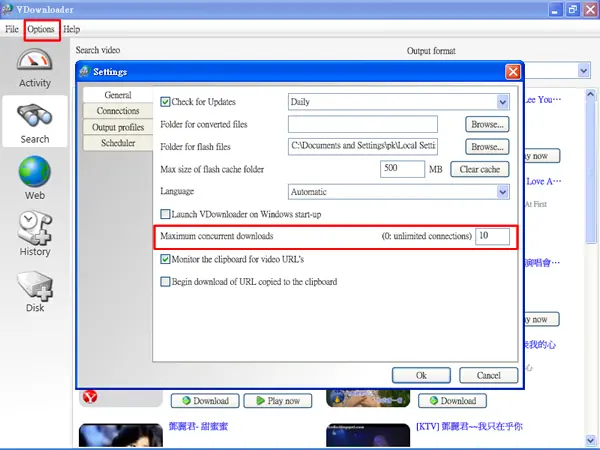The width and height of the screenshot is (600, 450).
Task: Open the Web globe icon
Action: [x=34, y=171]
